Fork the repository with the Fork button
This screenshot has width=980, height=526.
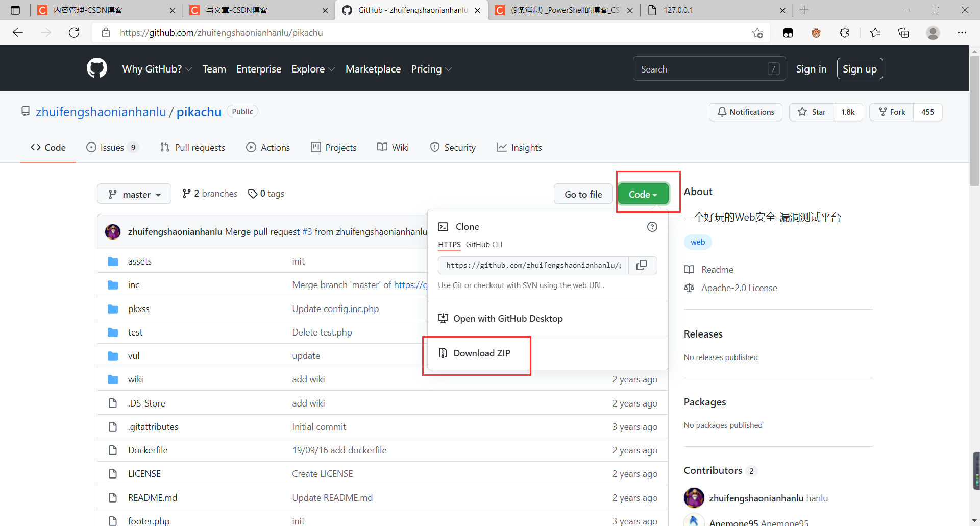(x=892, y=112)
